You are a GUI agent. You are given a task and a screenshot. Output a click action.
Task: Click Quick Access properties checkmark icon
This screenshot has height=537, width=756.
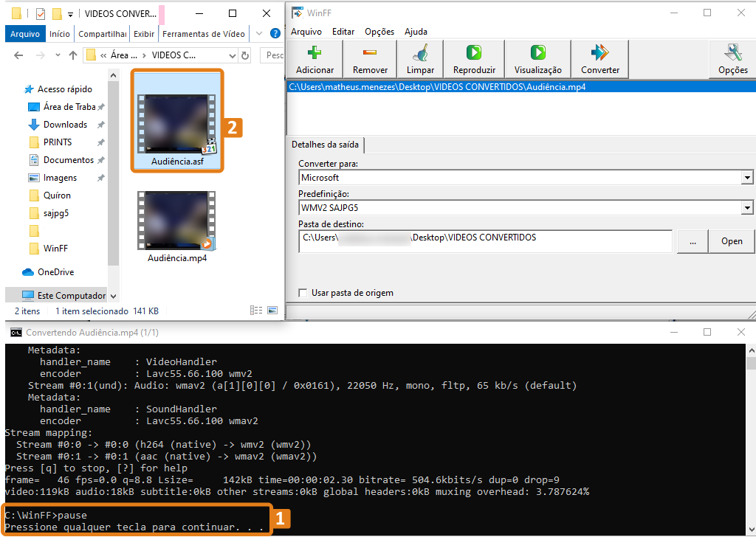coord(41,14)
